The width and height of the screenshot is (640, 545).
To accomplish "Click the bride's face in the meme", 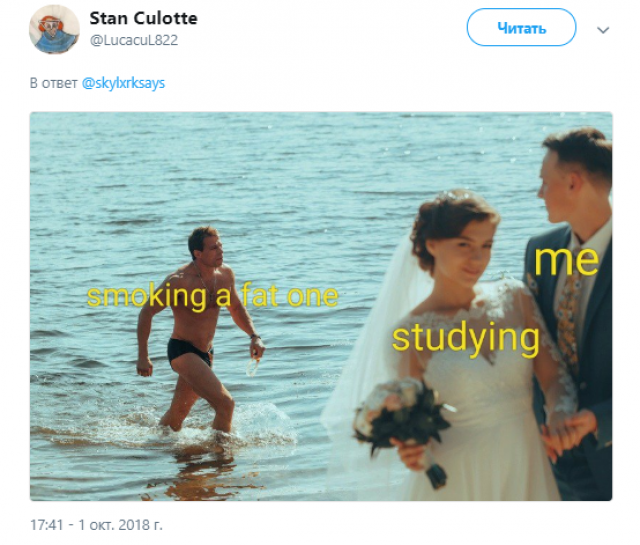I will point(465,255).
